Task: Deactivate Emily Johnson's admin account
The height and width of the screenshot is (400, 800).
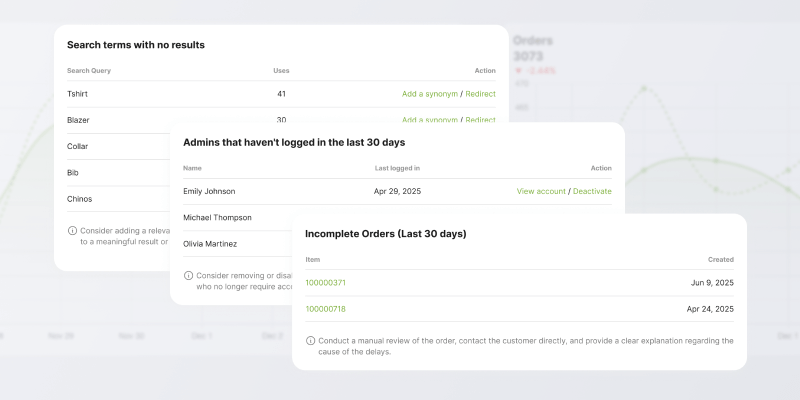Action: pos(592,191)
